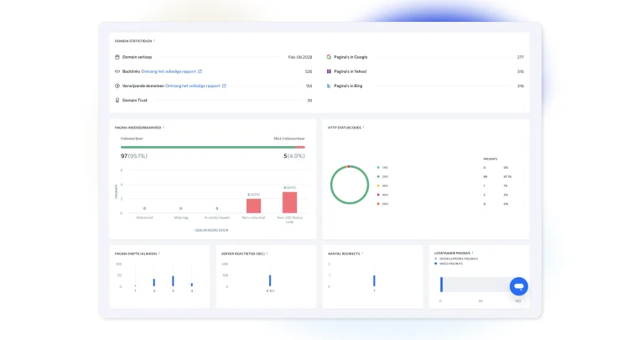Image resolution: width=644 pixels, height=340 pixels.
Task: Click the 4XX legend dot
Action: pos(378,195)
